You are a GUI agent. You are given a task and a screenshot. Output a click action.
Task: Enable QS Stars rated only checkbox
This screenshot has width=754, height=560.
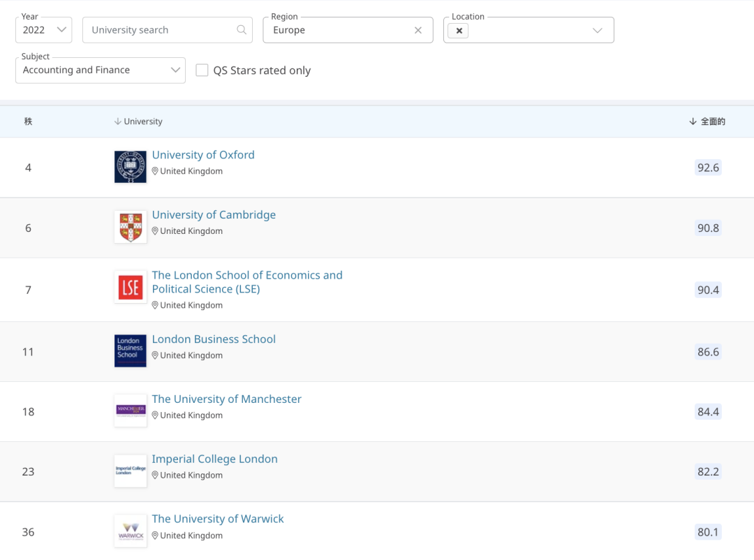click(202, 71)
